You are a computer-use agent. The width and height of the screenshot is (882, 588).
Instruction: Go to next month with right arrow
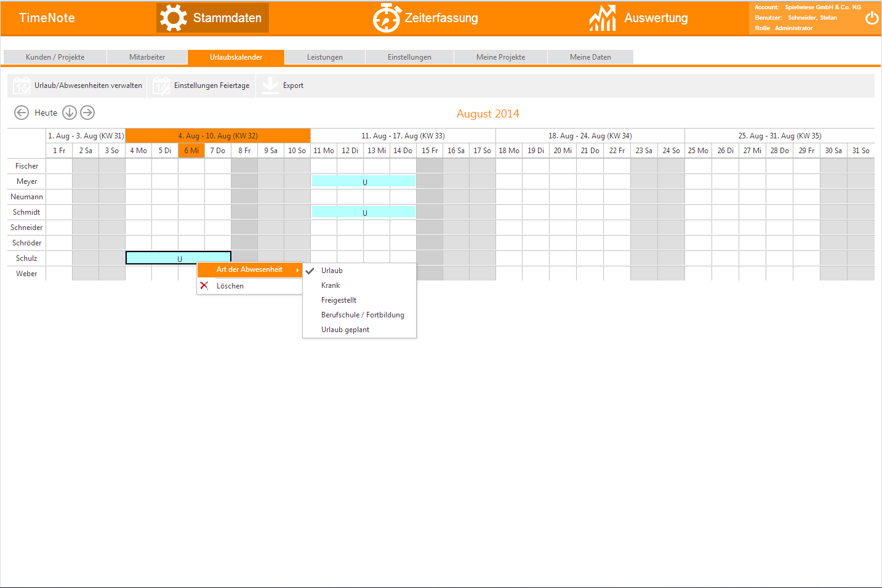tap(87, 113)
